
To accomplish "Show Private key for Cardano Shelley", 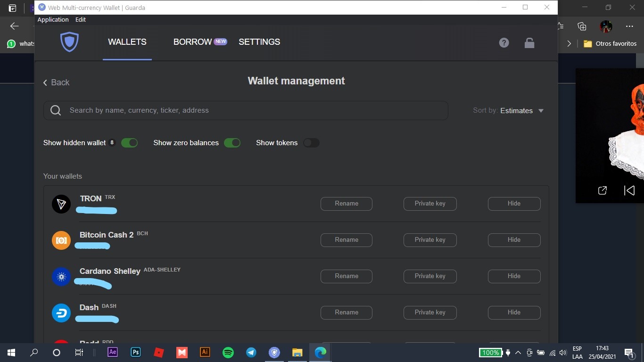I will click(x=430, y=276).
